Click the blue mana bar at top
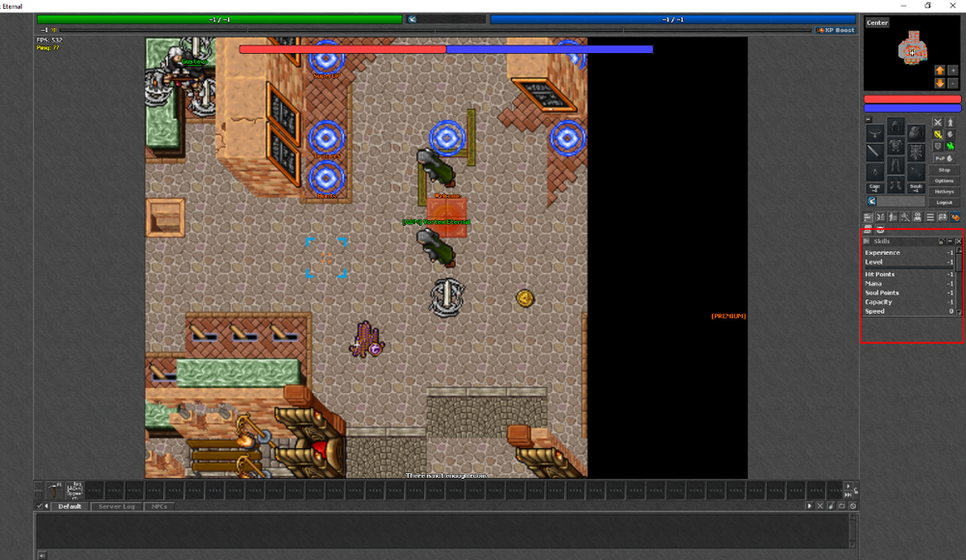Viewport: 966px width, 560px height. (672, 19)
